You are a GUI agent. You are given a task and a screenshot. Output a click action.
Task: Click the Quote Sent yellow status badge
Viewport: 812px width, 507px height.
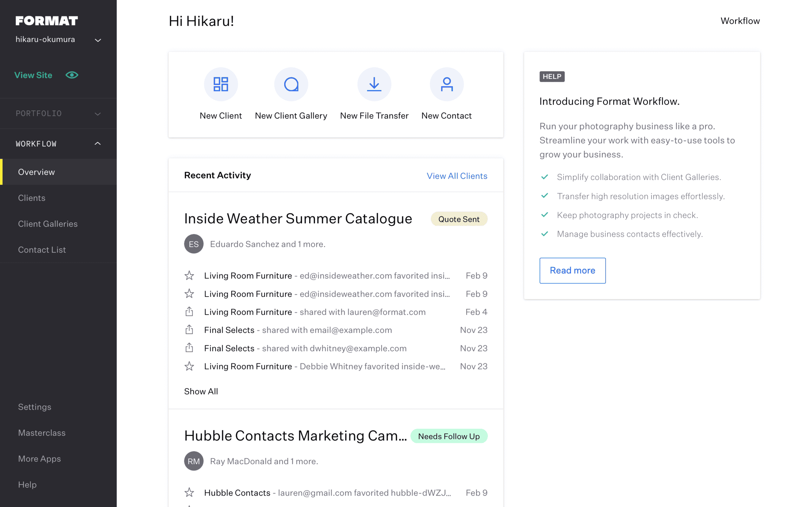pyautogui.click(x=459, y=219)
